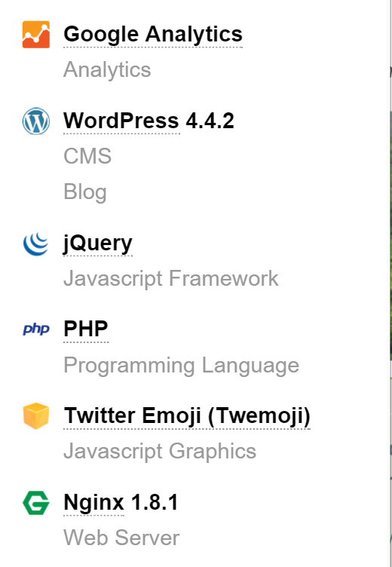
Task: Click the green Nginx hexagon icon
Action: click(x=35, y=503)
